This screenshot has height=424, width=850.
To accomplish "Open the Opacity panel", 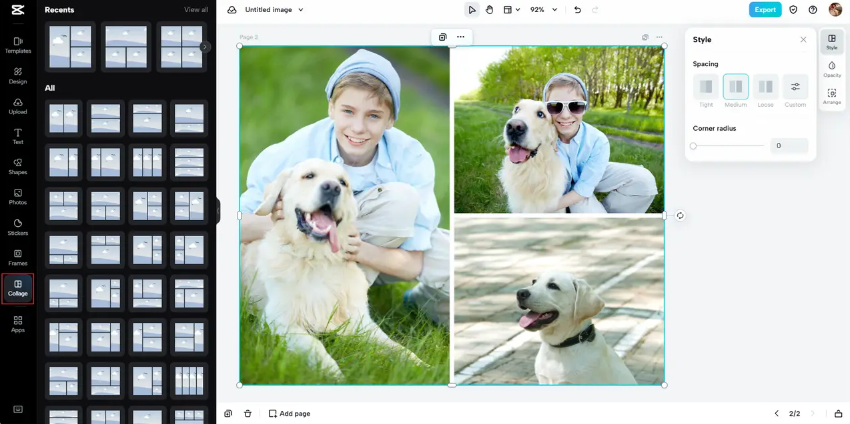I will (x=832, y=69).
